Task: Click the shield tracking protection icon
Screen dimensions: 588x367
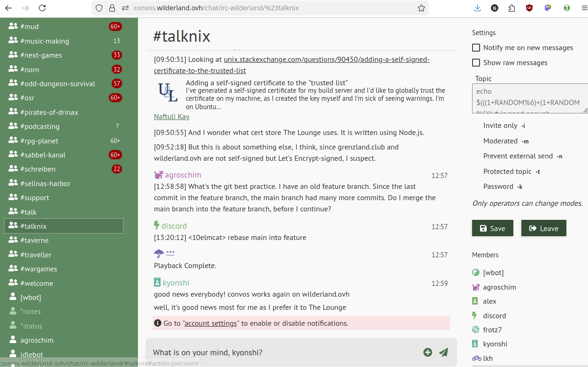Action: pos(99,8)
